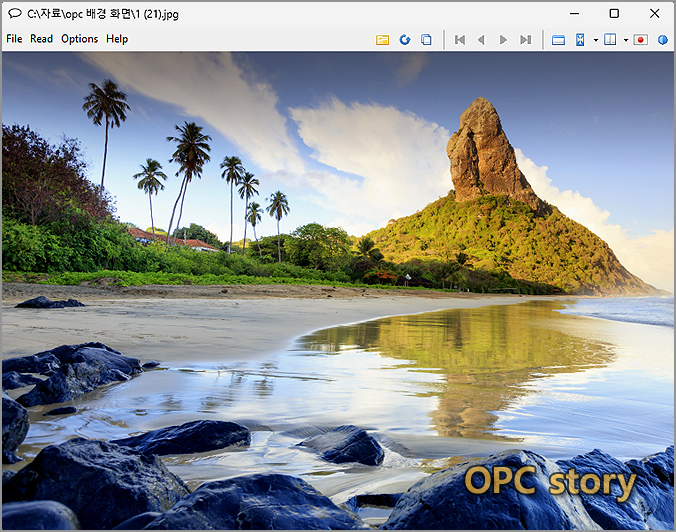Image resolution: width=676 pixels, height=532 pixels.
Task: Open the Help menu
Action: point(117,39)
